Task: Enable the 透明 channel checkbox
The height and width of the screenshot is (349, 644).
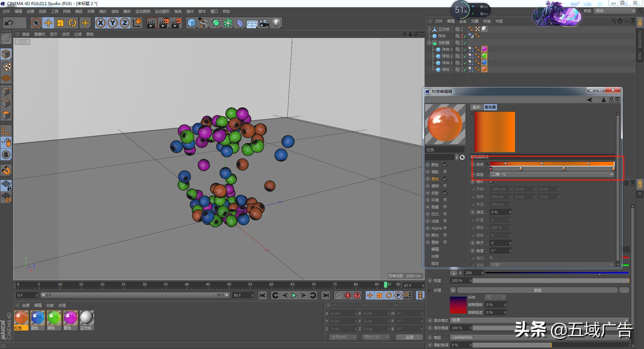Action: coord(445,186)
